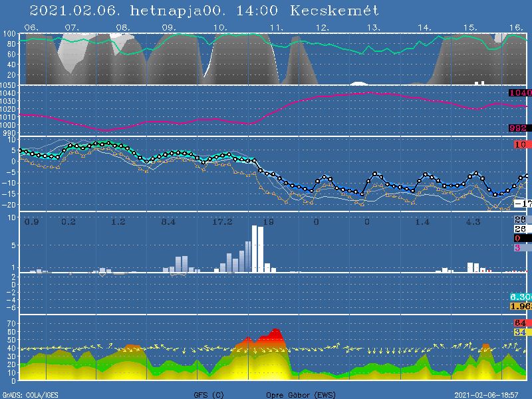This screenshot has height=399, width=532.
Task: Click the red 64 wind gust badge
Action: coord(520,323)
